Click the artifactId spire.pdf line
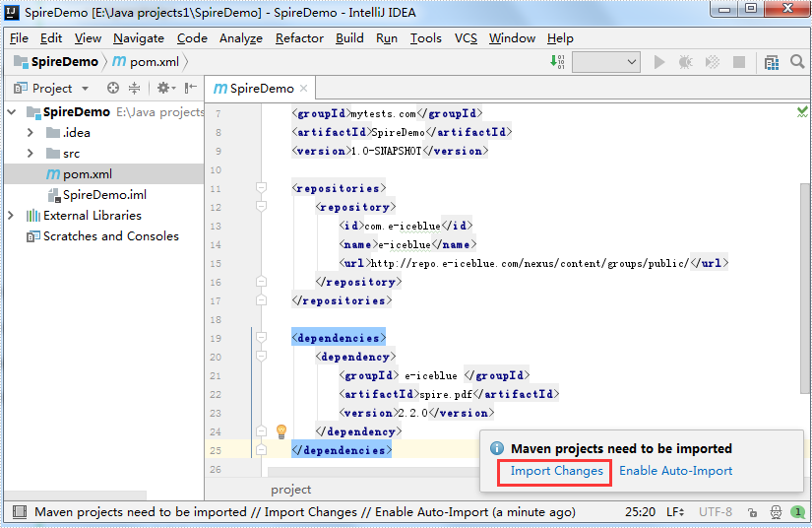Screen dimensions: 812x528 [449, 394]
